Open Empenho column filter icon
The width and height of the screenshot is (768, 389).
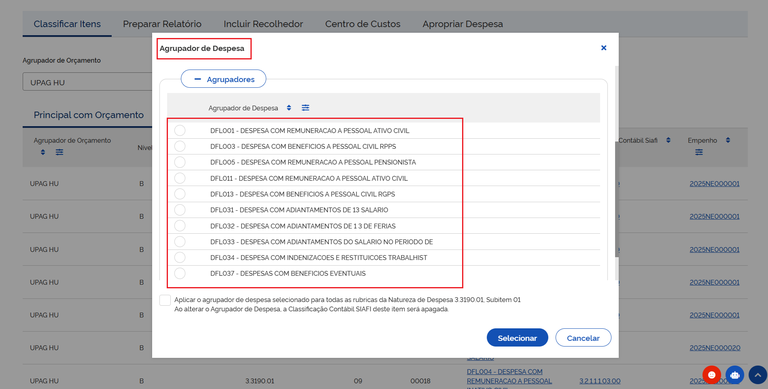699,152
